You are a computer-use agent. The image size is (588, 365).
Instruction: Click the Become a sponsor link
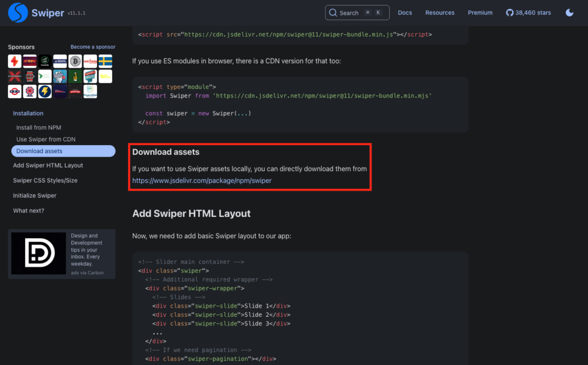[x=93, y=47]
